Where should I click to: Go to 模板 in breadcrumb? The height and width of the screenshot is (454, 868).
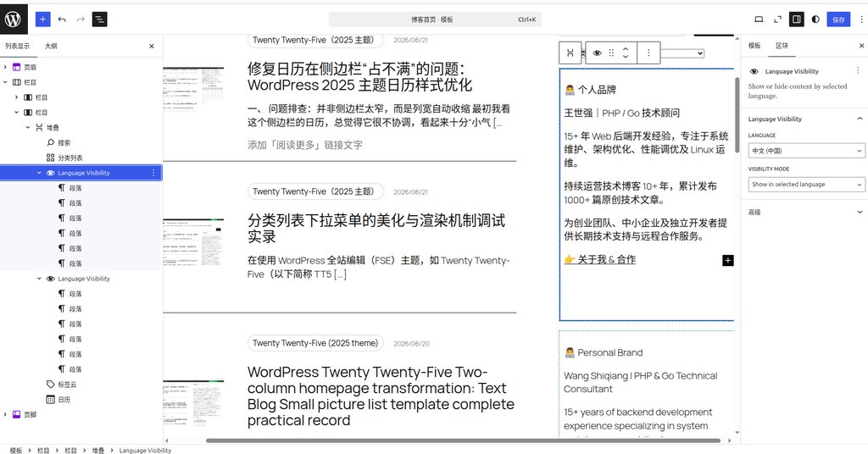click(x=16, y=450)
